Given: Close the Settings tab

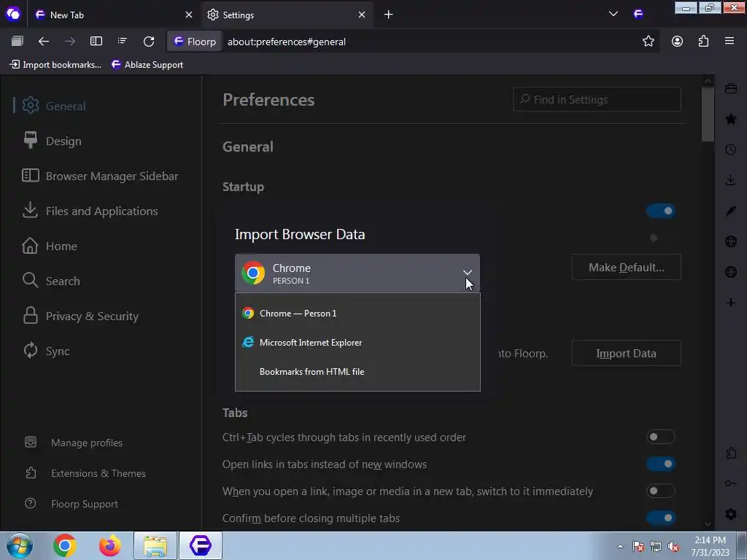Looking at the screenshot, I should tap(362, 15).
